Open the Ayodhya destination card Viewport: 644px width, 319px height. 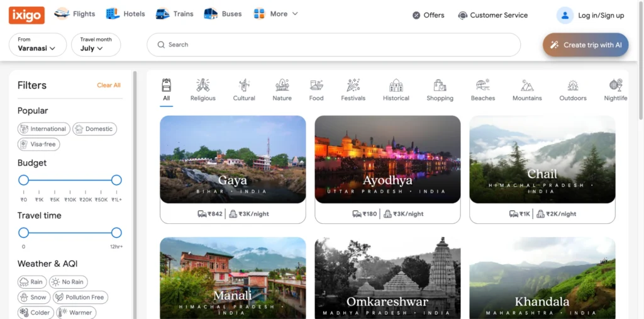387,169
